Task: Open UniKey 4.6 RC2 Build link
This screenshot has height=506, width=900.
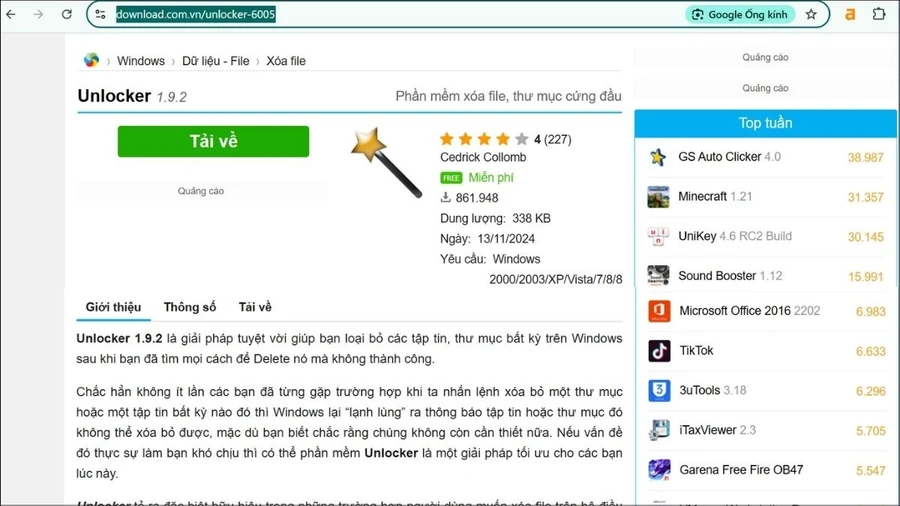Action: [x=735, y=236]
